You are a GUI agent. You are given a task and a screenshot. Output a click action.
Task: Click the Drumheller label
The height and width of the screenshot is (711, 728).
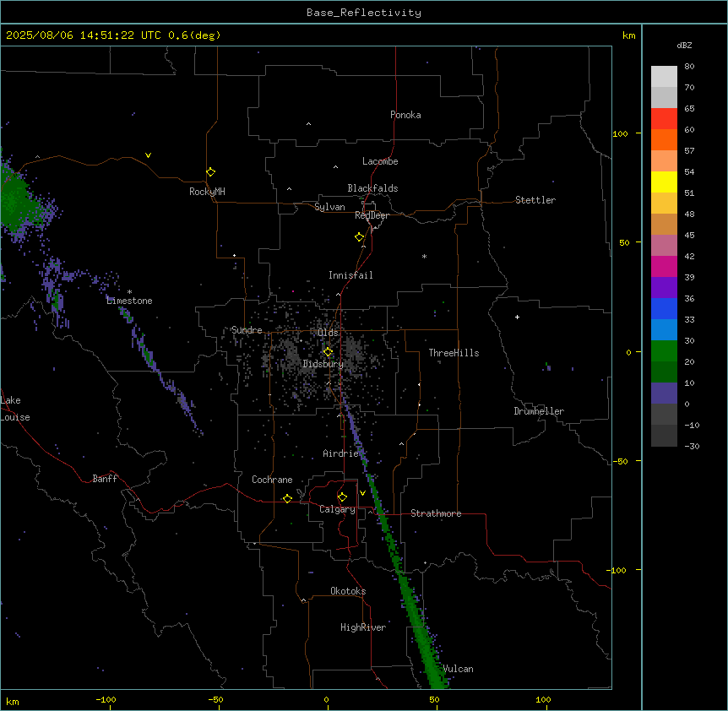539,411
